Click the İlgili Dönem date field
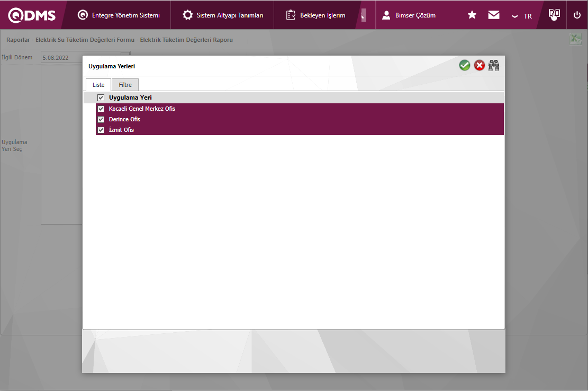Image resolution: width=588 pixels, height=391 pixels. 86,57
